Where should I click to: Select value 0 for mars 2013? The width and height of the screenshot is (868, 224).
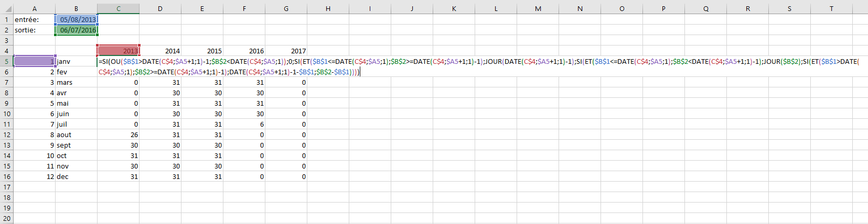(x=118, y=82)
